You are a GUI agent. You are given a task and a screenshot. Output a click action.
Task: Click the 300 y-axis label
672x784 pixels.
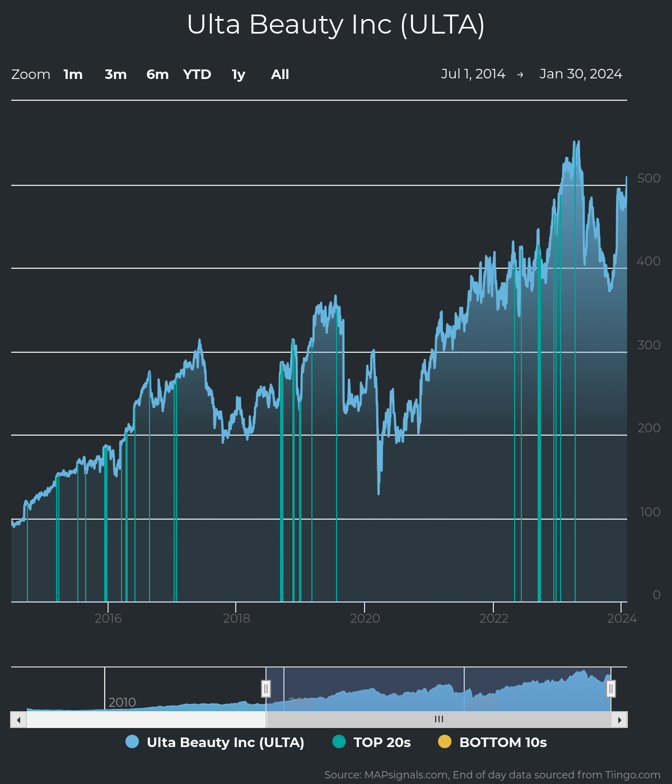tap(649, 345)
